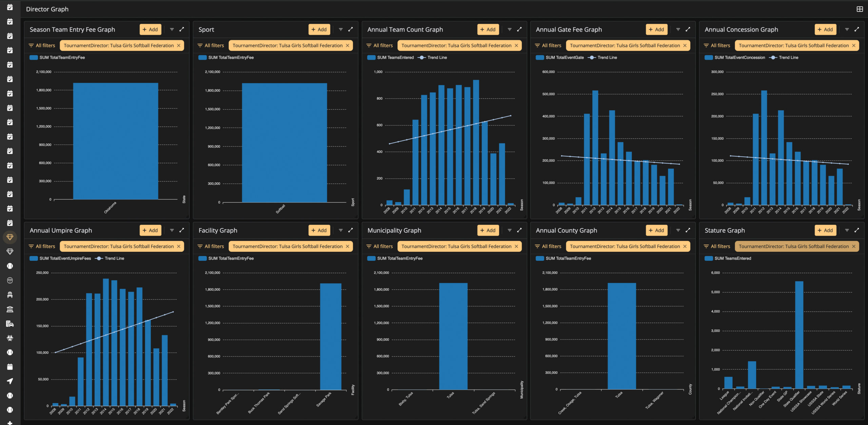
Task: Toggle Trend Line legend in Annual Team Count Graph
Action: [432, 58]
